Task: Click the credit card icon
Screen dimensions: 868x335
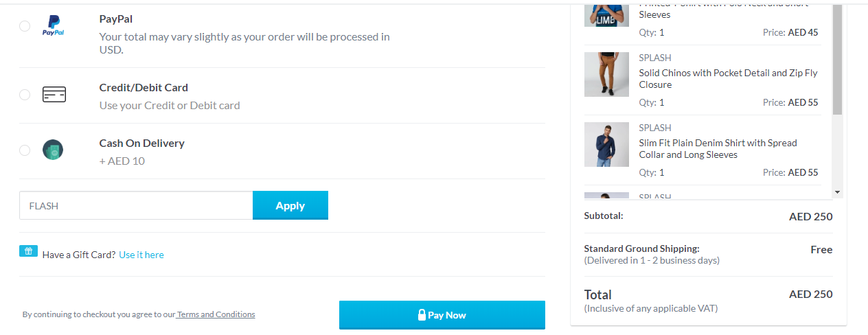Action: [54, 95]
